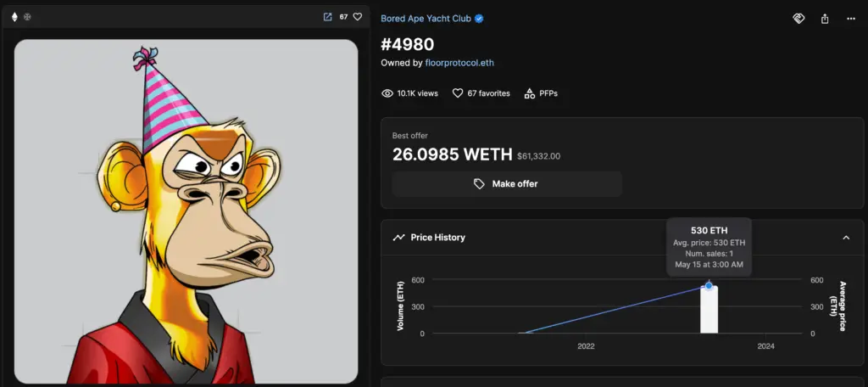This screenshot has height=387, width=868.
Task: Click the blue 530 ETH data point
Action: click(x=709, y=285)
